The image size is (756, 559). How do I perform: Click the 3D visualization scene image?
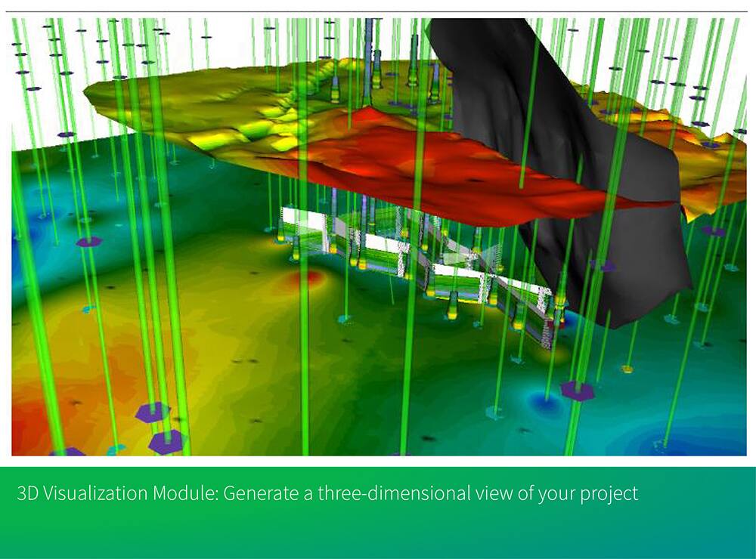(379, 236)
